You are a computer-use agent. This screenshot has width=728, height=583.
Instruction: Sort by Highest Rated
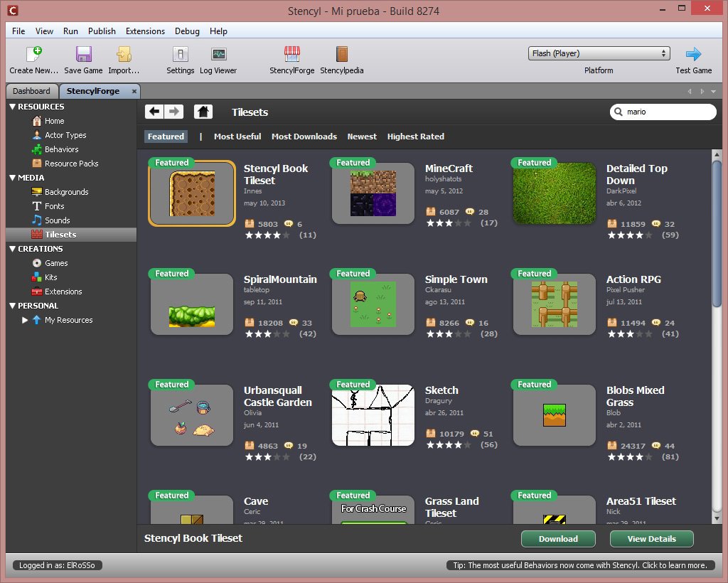415,137
